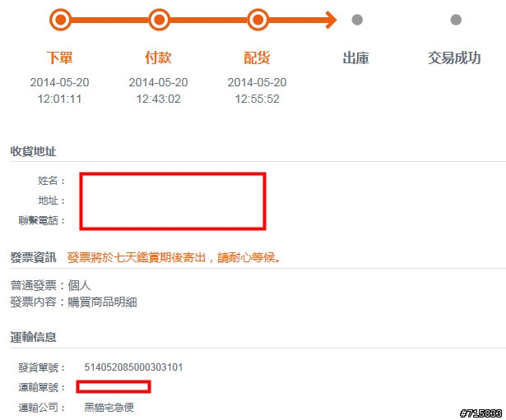This screenshot has height=420, width=506.
Task: Click the orange invoice notice text
Action: tap(174, 257)
